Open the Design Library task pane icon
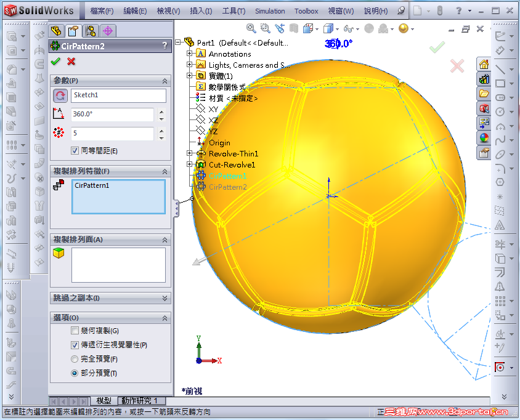The width and height of the screenshot is (520, 420). tap(484, 79)
